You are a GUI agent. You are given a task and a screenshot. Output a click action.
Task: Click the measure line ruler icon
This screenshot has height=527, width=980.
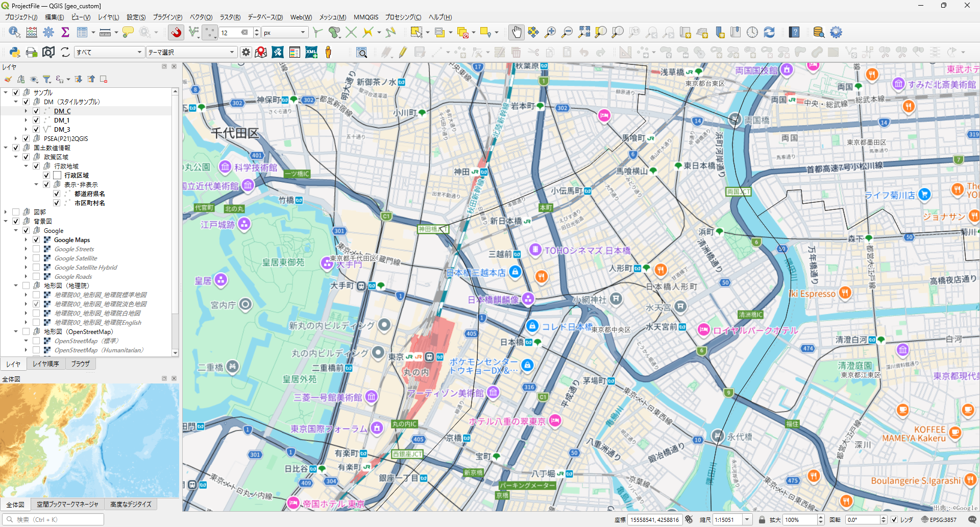tap(105, 33)
